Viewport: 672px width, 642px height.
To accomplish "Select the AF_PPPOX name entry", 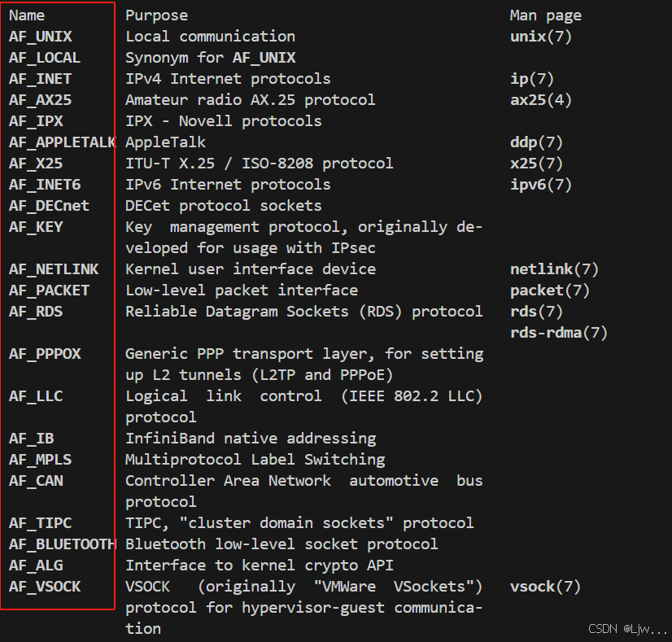I will 45,354.
